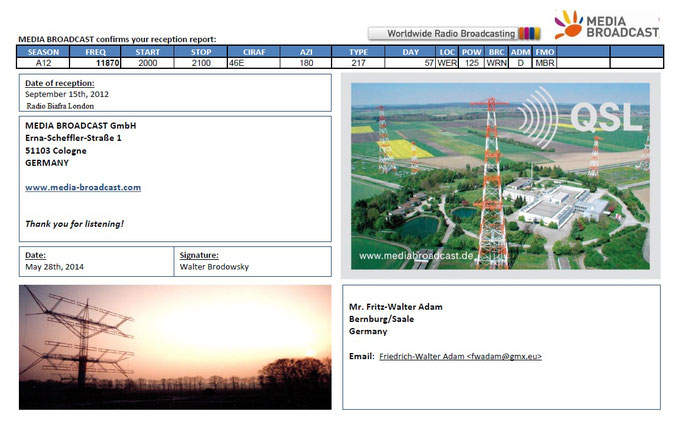Viewport: 682px width, 425px height.
Task: Click the 'Thank you for listening!' text
Action: 74,224
